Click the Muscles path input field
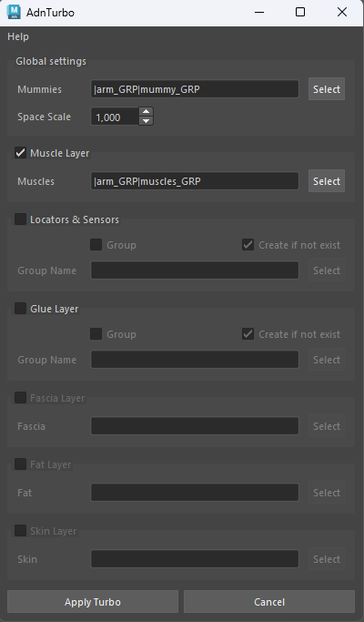Image resolution: width=364 pixels, height=622 pixels. pyautogui.click(x=195, y=181)
